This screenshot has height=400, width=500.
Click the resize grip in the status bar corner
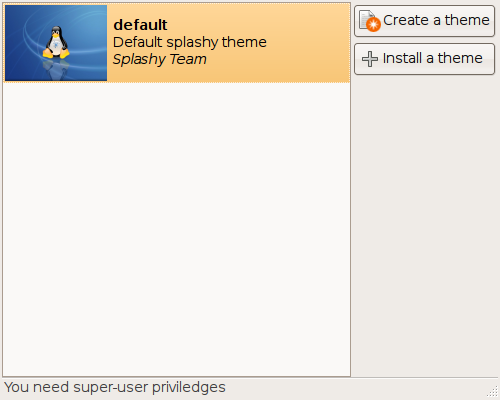pos(492,391)
